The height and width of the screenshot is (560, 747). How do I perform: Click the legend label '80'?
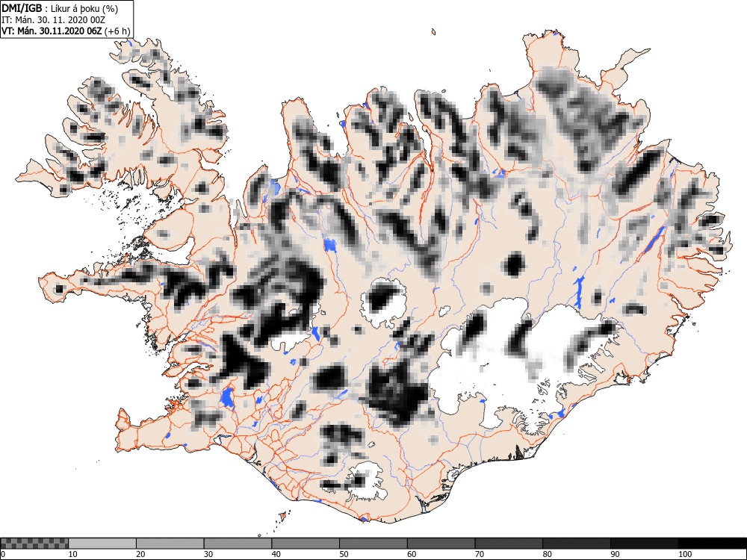(x=547, y=554)
